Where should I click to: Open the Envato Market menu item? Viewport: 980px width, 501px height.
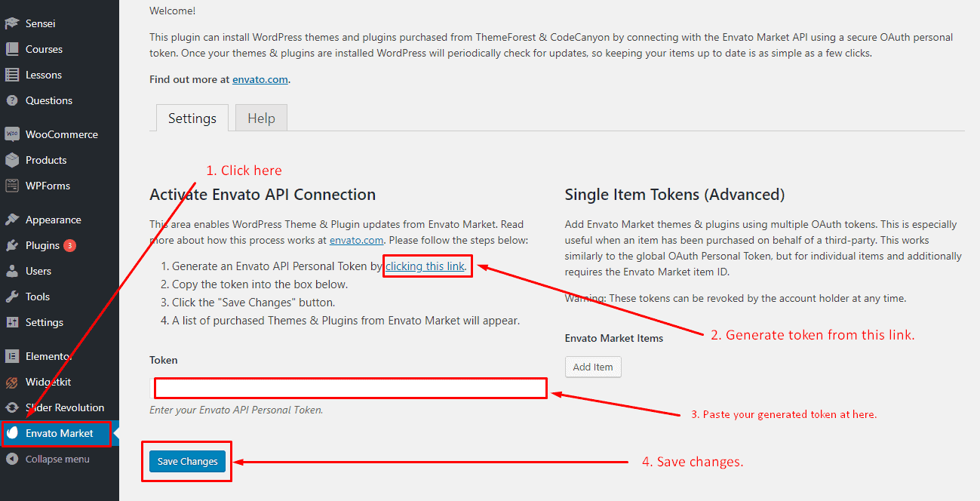pyautogui.click(x=59, y=433)
